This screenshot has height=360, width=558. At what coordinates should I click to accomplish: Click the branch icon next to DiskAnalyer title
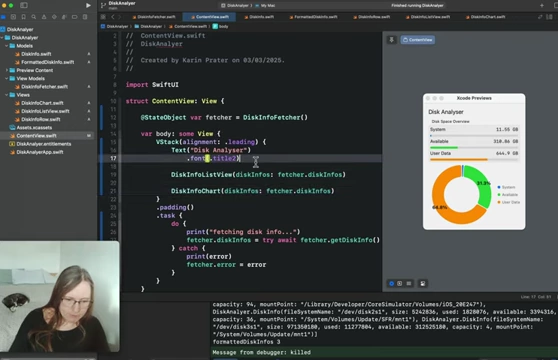tap(103, 5)
